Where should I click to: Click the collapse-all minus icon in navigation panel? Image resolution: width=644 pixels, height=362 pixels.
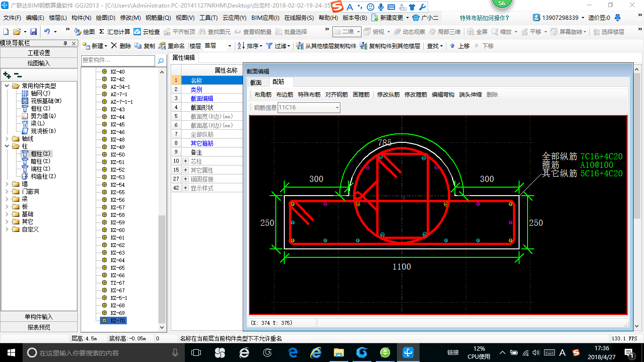pyautogui.click(x=17, y=74)
